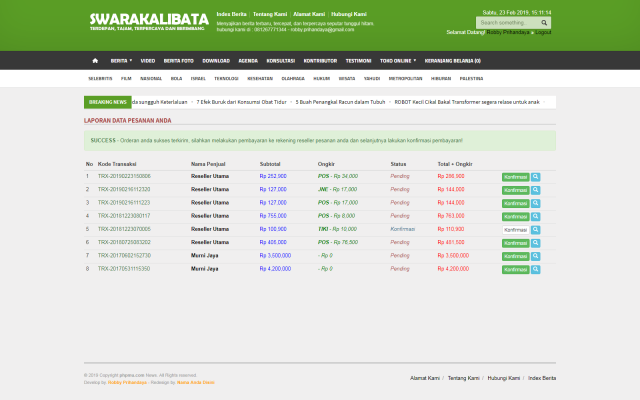This screenshot has width=640, height=400.
Task: Click the search magnifier icon in header
Action: [545, 22]
